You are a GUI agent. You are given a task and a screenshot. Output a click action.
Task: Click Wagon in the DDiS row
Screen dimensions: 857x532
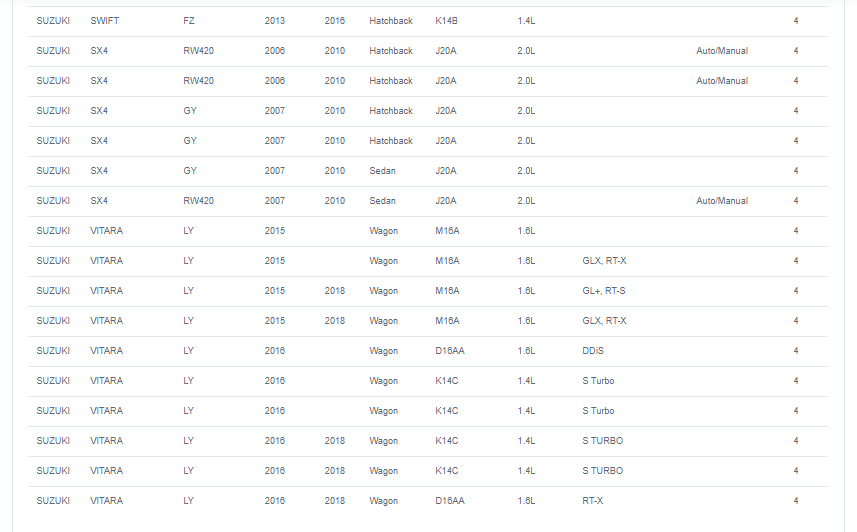click(383, 350)
